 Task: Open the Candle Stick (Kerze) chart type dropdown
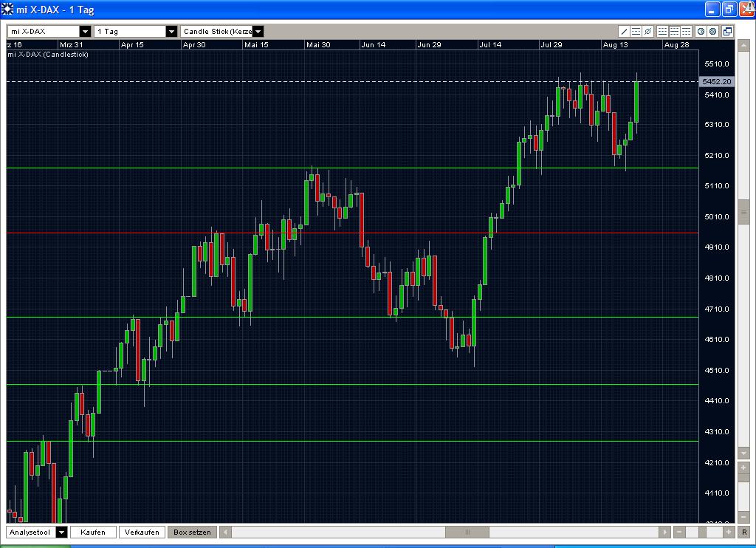pyautogui.click(x=258, y=31)
